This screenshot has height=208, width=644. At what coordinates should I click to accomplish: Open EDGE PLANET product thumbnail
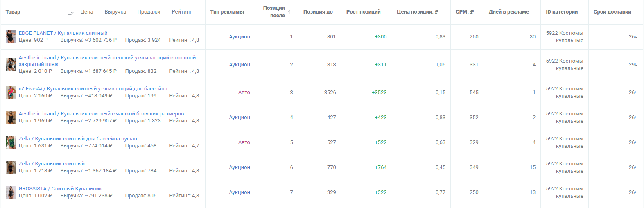click(11, 37)
